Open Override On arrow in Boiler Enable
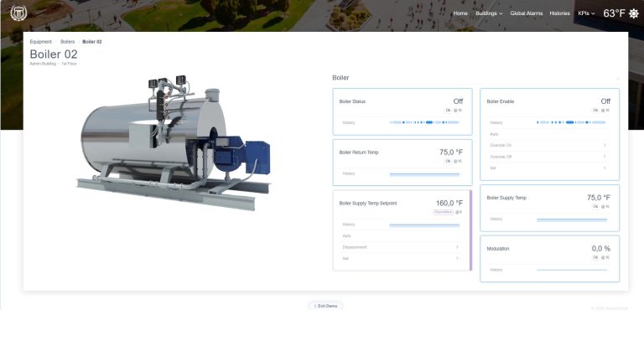The width and height of the screenshot is (644, 362). pos(605,145)
